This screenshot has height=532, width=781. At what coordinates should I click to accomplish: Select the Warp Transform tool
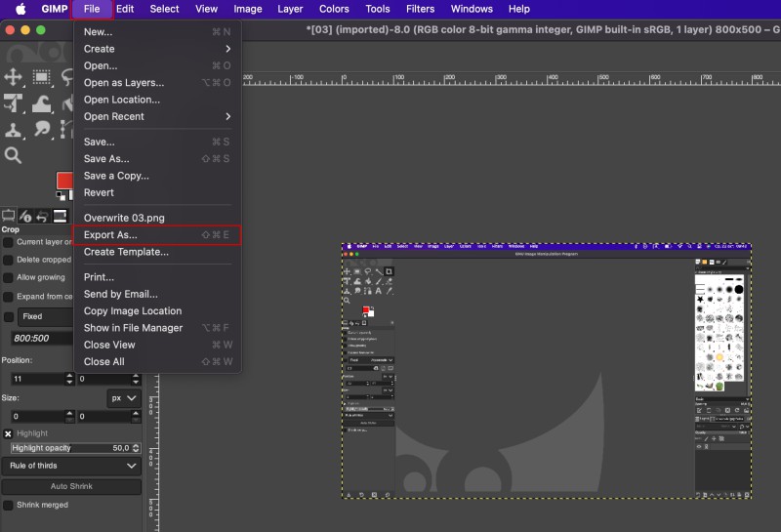click(42, 103)
